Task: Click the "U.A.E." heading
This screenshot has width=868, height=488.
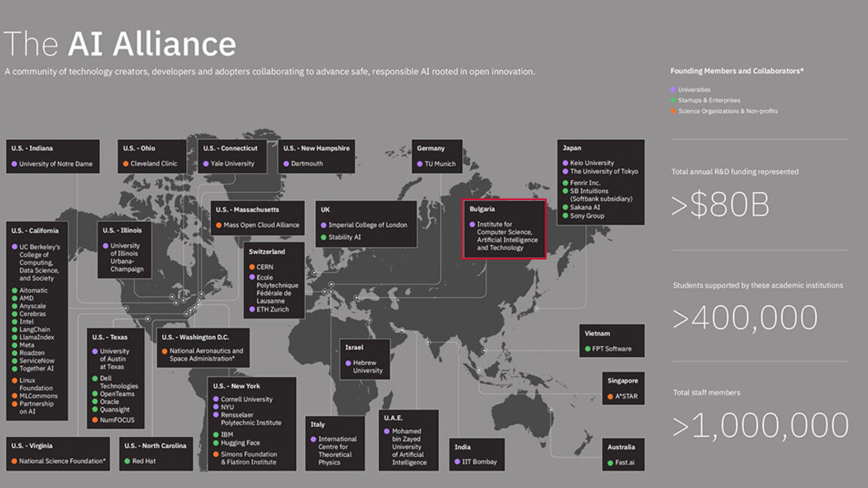Action: 393,418
